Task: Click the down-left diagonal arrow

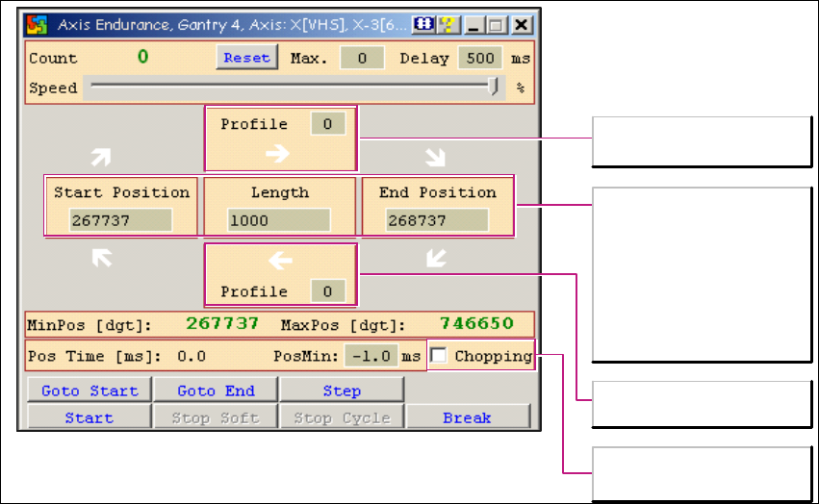Action: coord(436,258)
